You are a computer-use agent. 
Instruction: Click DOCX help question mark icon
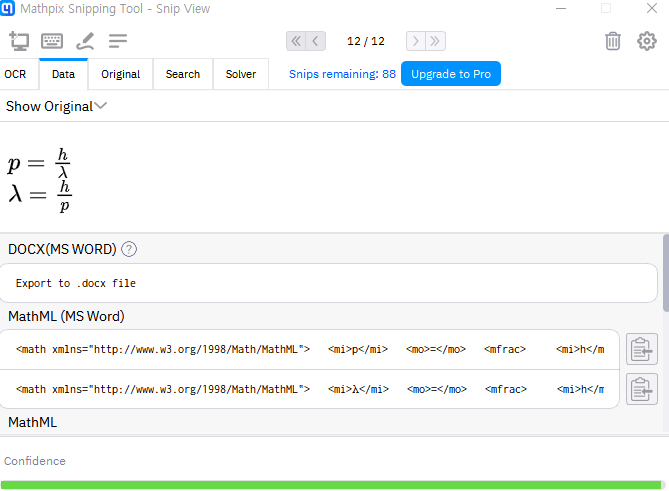coord(129,249)
